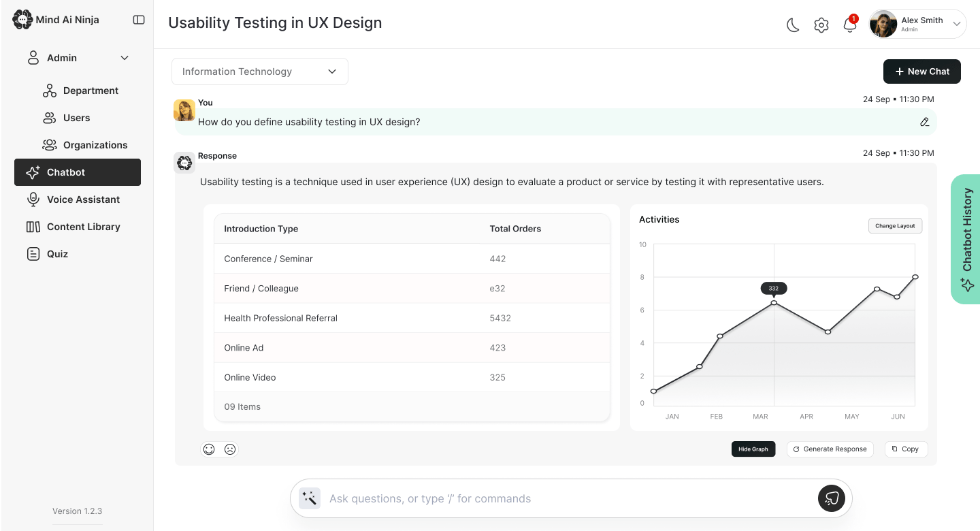
Task: Click the Mind Ai Ninja brain logo
Action: 22,20
